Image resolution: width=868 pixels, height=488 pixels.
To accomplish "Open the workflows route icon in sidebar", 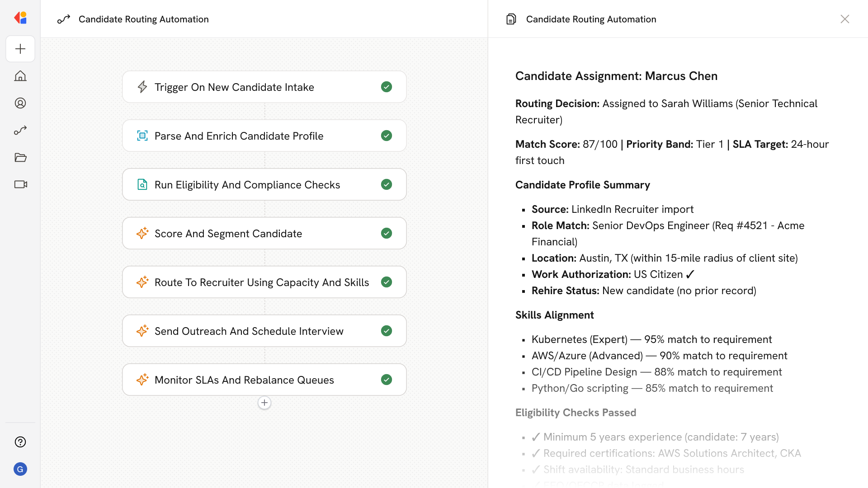I will pos(20,130).
